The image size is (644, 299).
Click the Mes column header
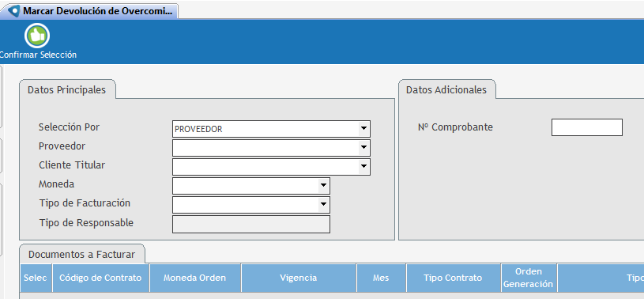tap(381, 278)
